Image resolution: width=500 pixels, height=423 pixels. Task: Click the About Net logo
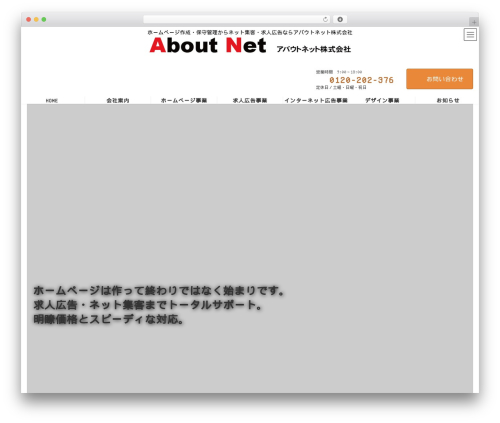pyautogui.click(x=208, y=45)
